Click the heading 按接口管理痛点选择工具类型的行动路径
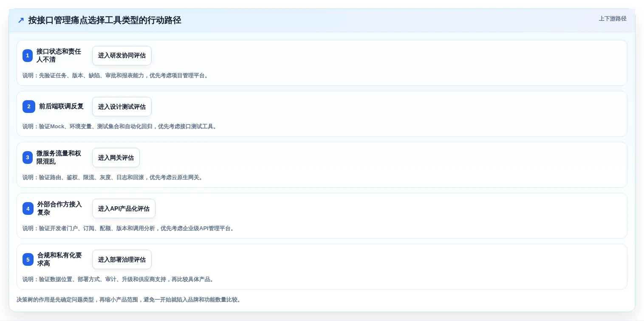Screen dimensions: 644x321 coord(105,20)
